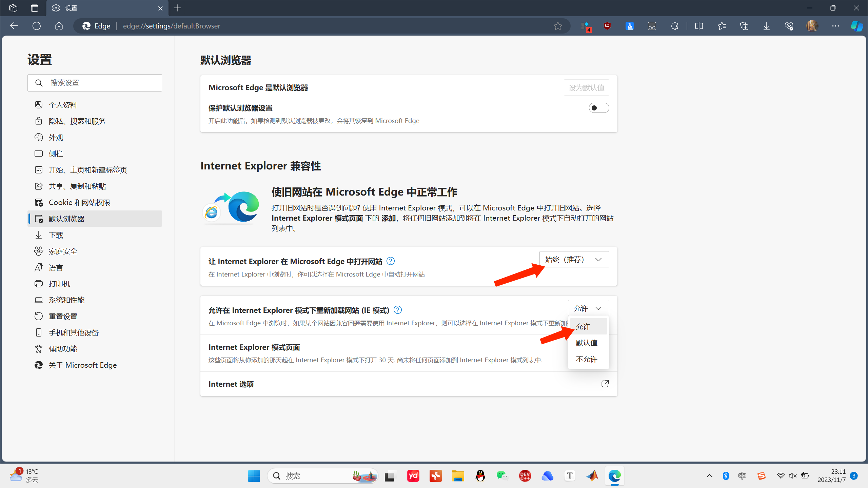Select 默认值 in the dropdown list
This screenshot has height=488, width=868.
[588, 343]
